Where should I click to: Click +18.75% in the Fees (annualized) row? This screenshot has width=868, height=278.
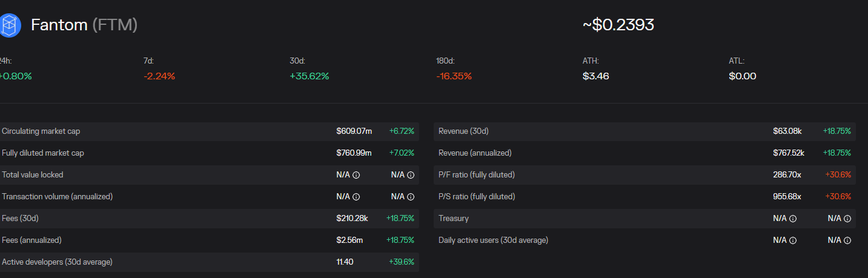click(400, 240)
